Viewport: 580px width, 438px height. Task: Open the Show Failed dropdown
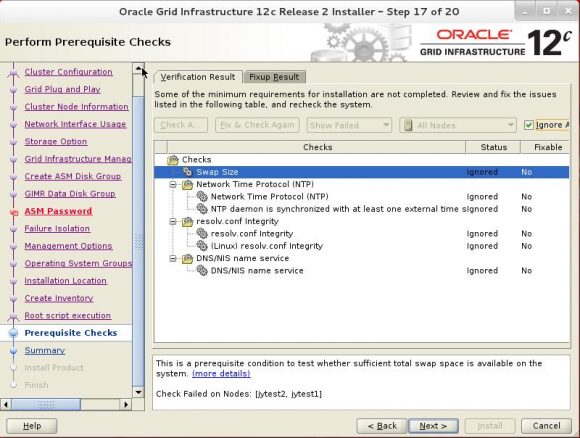coord(349,125)
